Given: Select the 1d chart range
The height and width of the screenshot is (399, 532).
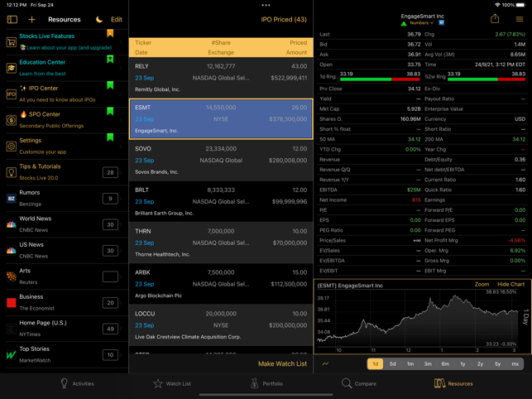Looking at the screenshot, I should 376,363.
